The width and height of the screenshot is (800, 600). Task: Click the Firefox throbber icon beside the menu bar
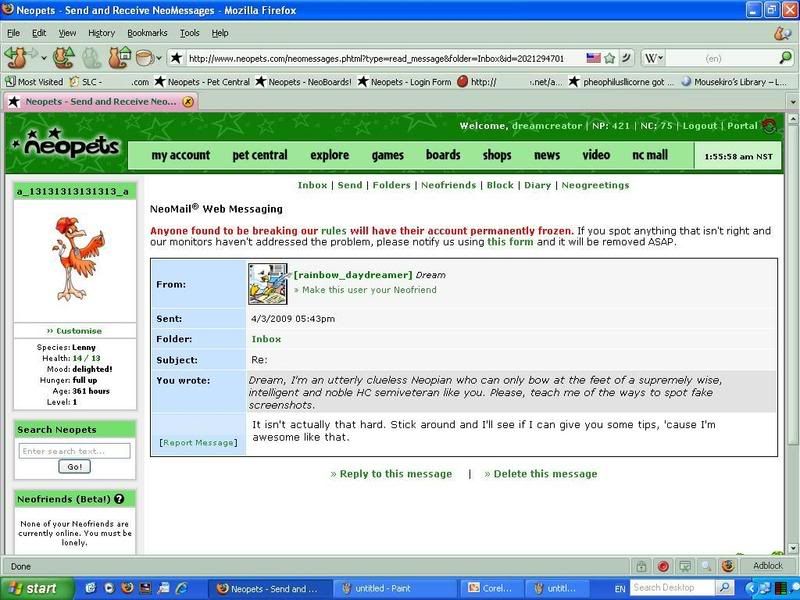[x=782, y=33]
